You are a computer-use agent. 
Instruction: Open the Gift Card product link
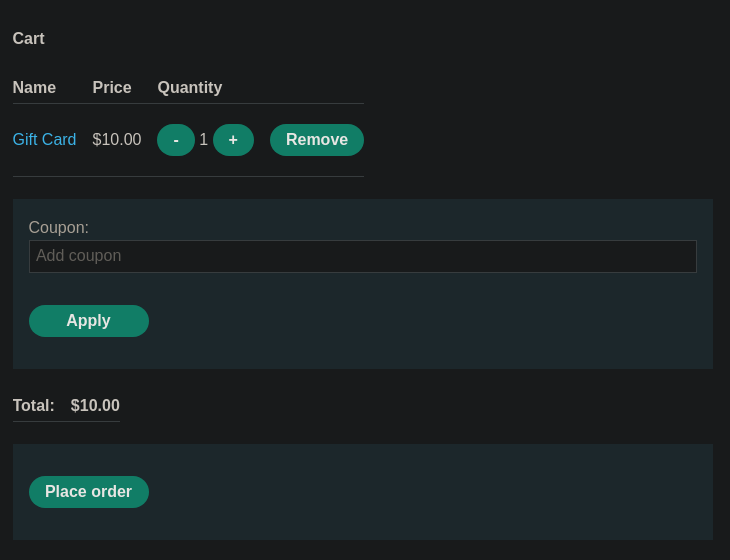coord(44,139)
